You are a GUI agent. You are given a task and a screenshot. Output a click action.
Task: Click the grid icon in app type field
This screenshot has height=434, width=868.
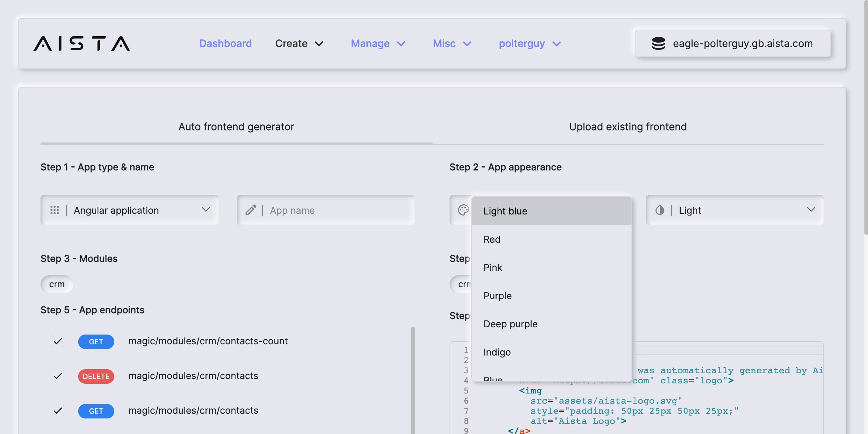click(55, 210)
